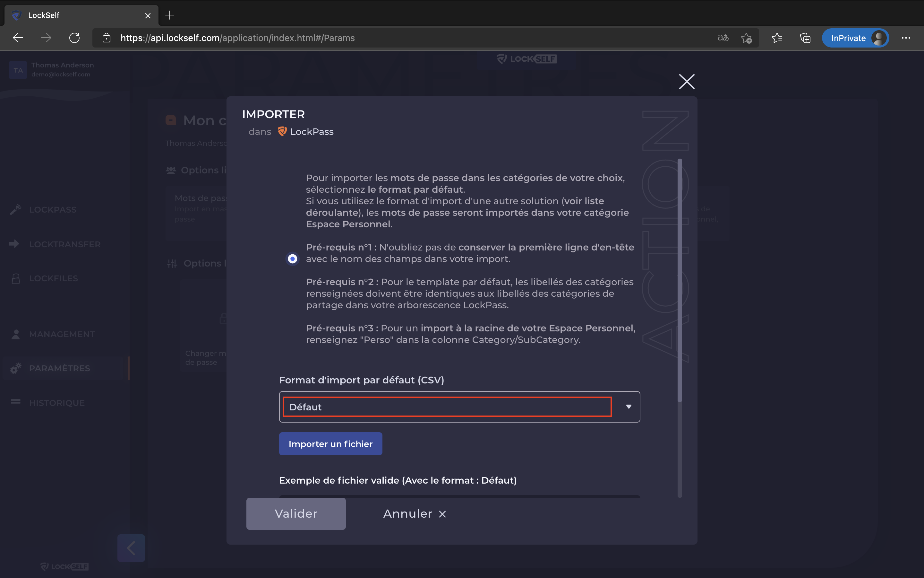Open LOCKTRANSFER in the sidebar

[x=65, y=244]
